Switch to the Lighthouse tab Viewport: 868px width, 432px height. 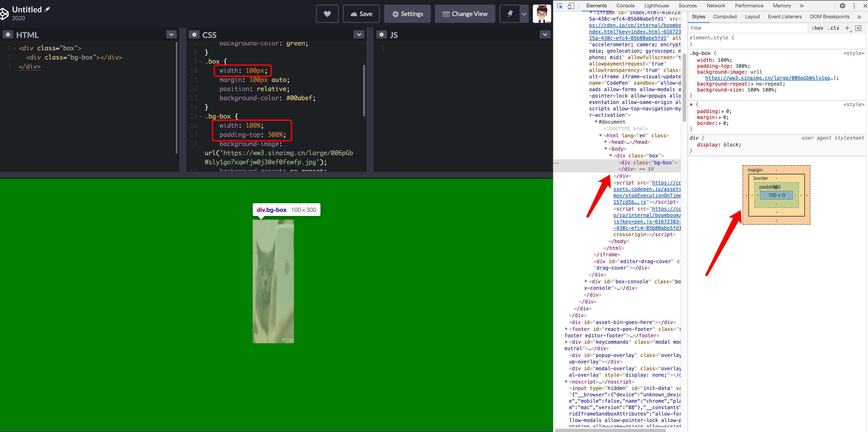[x=656, y=6]
